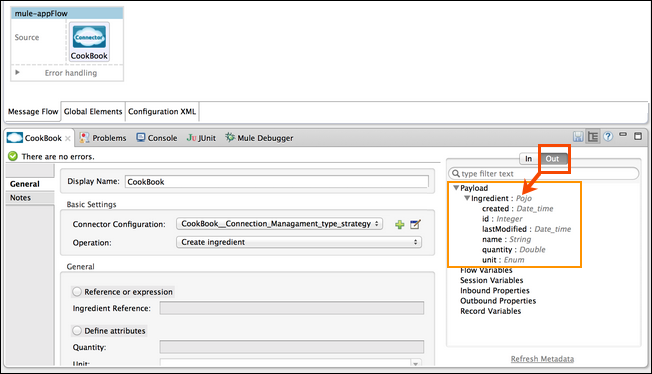
Task: Click the Quantity input field
Action: point(291,347)
